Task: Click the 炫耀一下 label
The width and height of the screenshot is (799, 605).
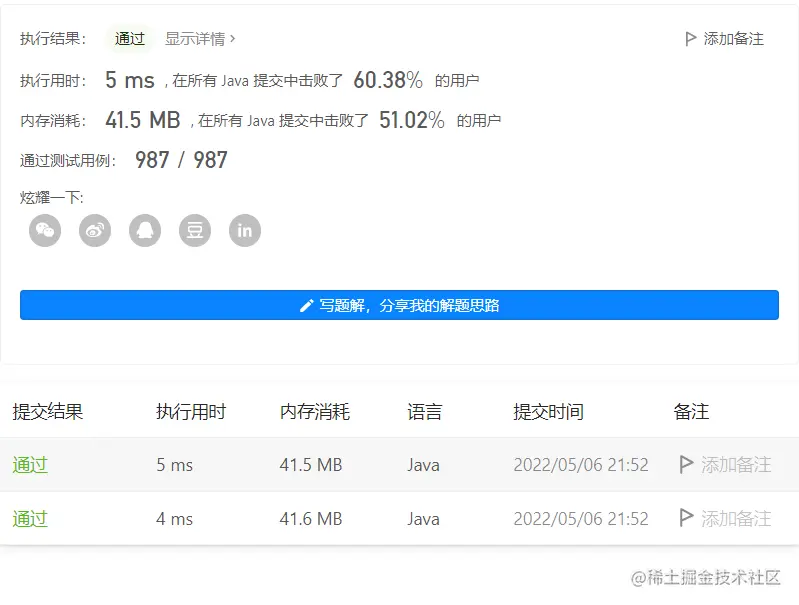Action: (51, 198)
